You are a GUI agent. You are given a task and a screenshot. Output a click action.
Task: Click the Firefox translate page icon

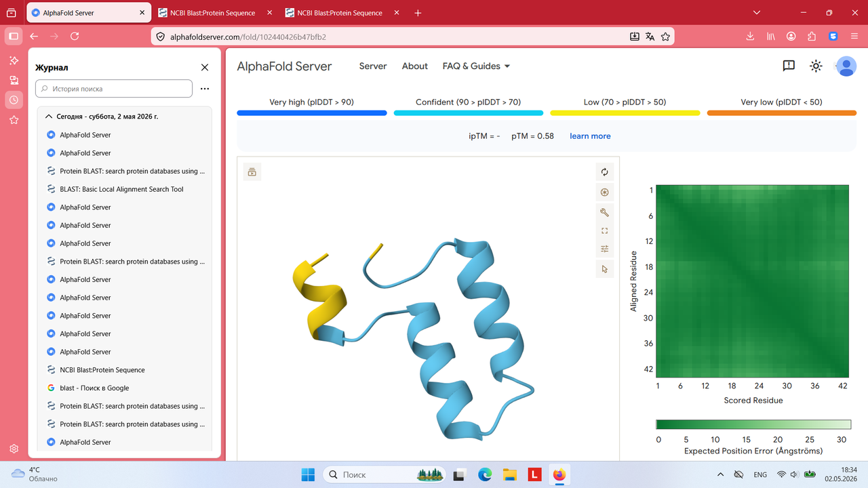click(650, 37)
